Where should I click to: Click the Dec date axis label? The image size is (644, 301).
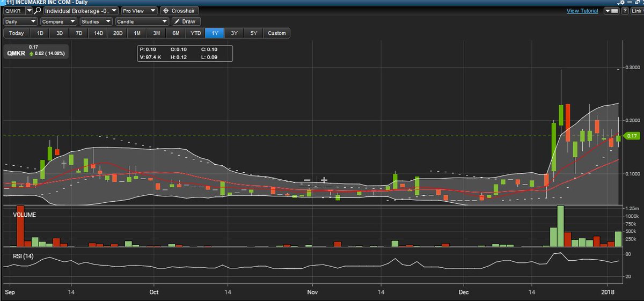pyautogui.click(x=465, y=292)
